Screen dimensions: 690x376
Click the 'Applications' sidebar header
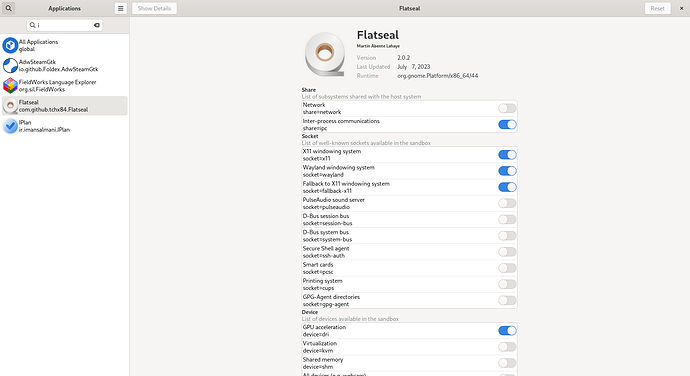click(x=64, y=8)
